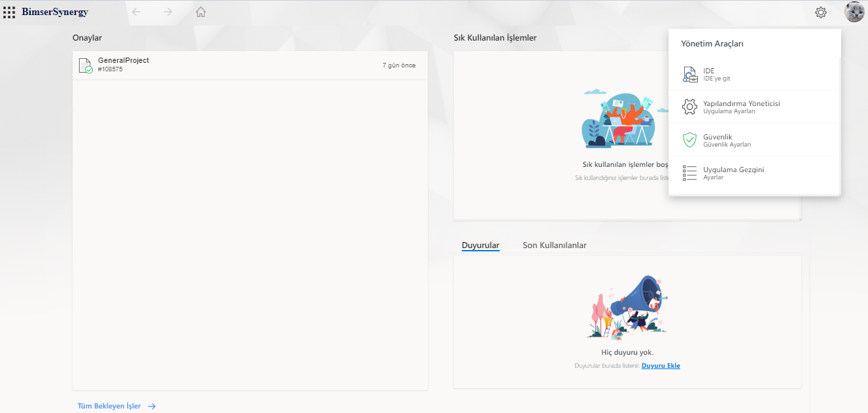
Task: Open the Tüm Bekleyen İşler link
Action: tap(109, 406)
